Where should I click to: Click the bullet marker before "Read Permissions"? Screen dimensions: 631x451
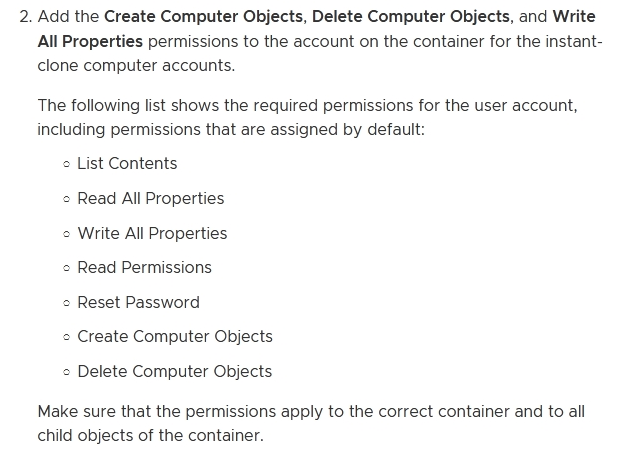pyautogui.click(x=66, y=268)
